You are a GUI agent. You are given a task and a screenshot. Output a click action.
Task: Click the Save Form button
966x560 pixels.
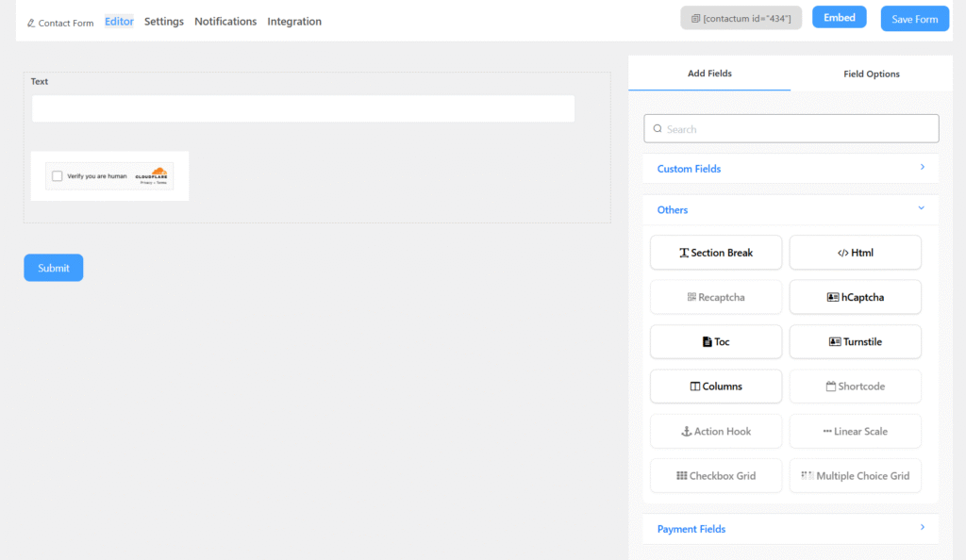point(914,19)
